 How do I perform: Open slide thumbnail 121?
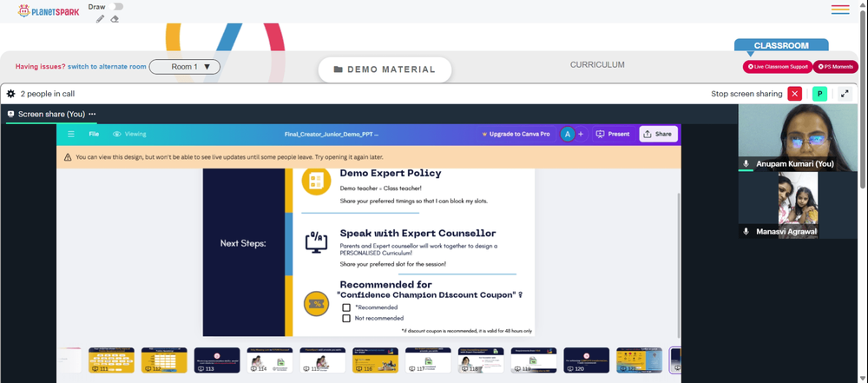tap(640, 360)
